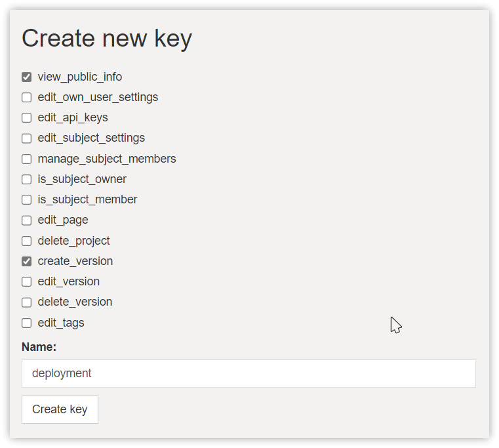Check the edit_subject_settings box
The image size is (499, 448).
click(27, 138)
